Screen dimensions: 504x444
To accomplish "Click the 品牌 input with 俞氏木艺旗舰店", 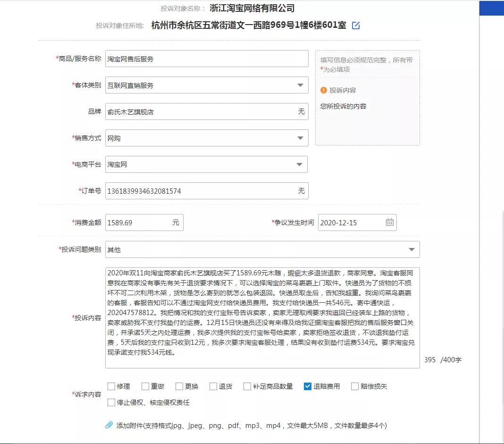I will point(207,111).
